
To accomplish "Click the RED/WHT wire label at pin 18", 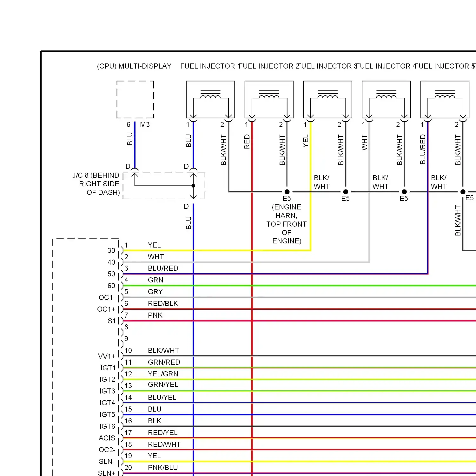I will point(164,444).
